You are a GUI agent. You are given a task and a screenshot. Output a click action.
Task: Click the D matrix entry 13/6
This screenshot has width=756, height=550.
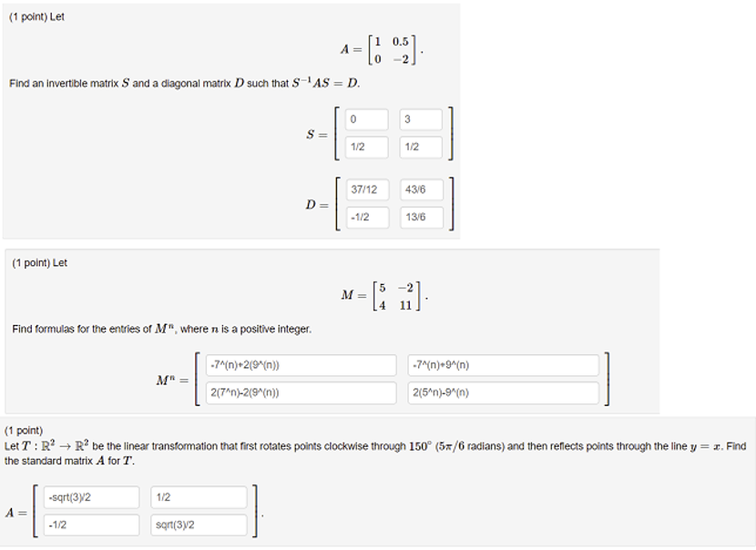(419, 218)
